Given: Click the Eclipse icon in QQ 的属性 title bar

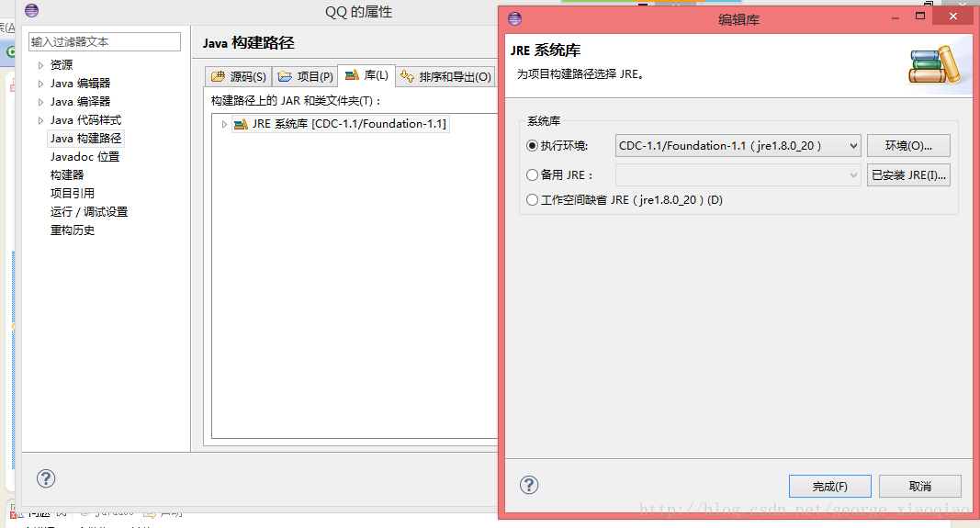Looking at the screenshot, I should (31, 11).
